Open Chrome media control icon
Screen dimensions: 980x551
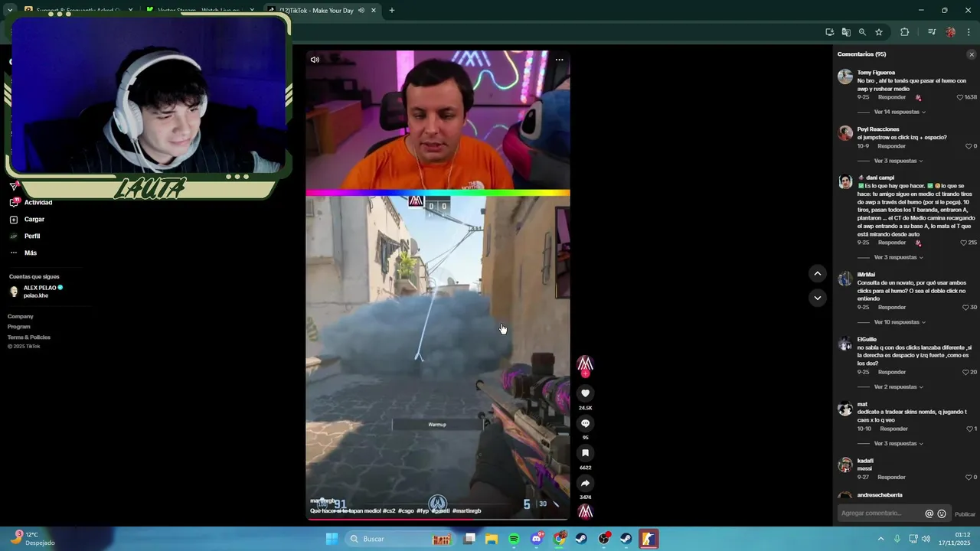point(932,32)
